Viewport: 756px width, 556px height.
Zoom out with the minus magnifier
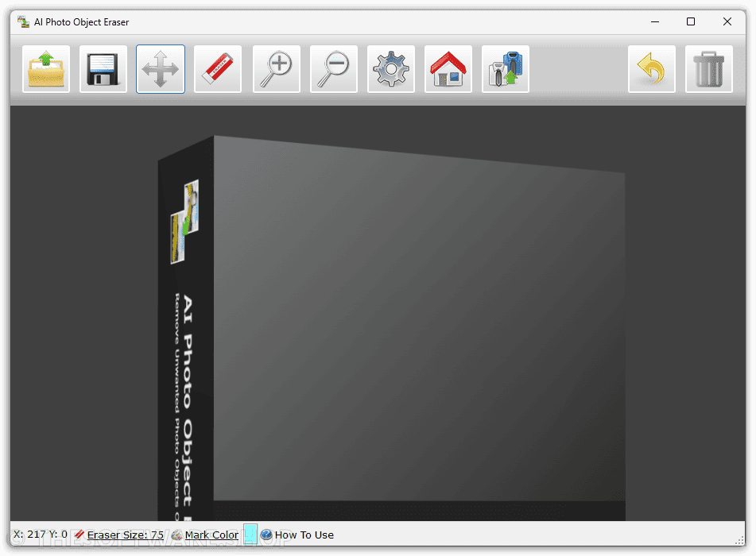tap(334, 69)
